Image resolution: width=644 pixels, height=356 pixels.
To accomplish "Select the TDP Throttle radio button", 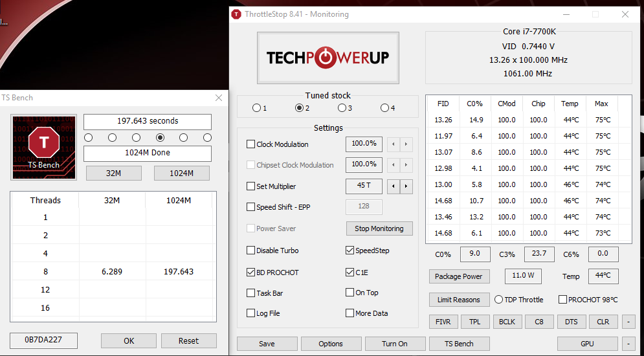I will tap(498, 299).
